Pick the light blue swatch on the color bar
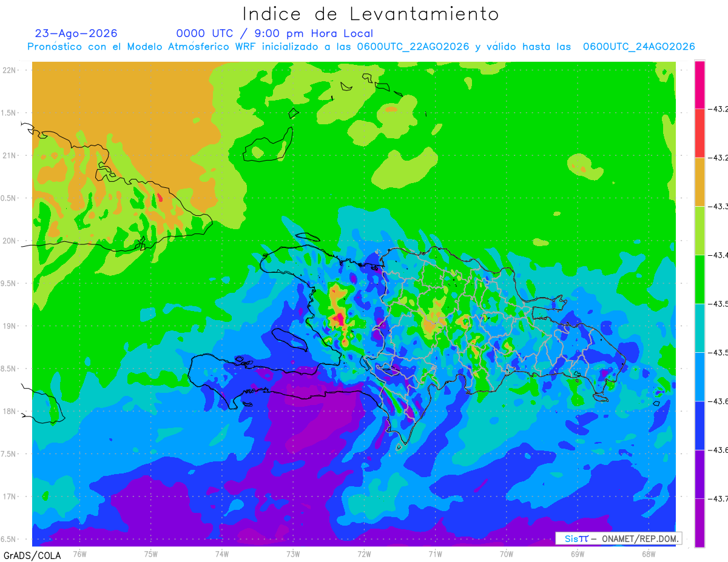728x562 pixels. click(699, 376)
